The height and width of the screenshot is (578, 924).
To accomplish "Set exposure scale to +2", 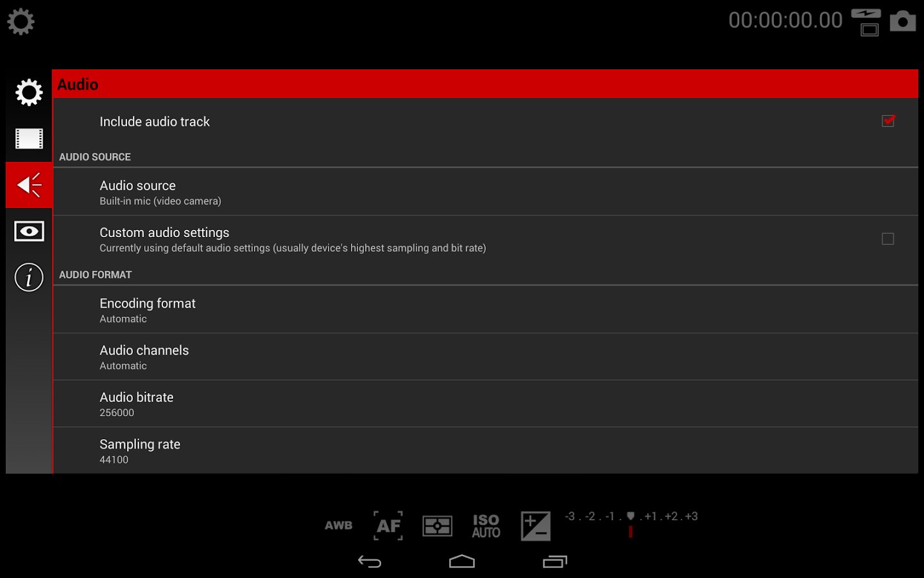I will (671, 516).
